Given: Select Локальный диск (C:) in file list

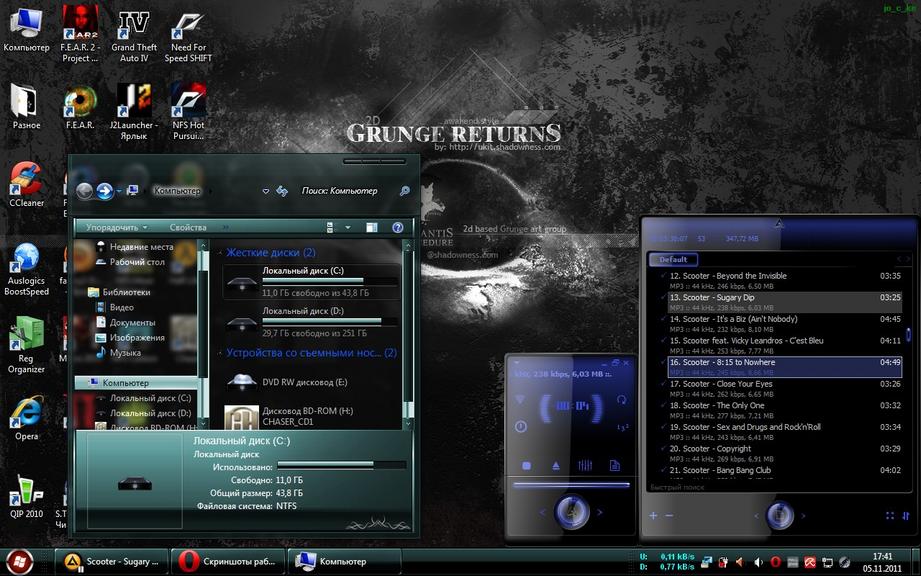Looking at the screenshot, I should [x=311, y=282].
